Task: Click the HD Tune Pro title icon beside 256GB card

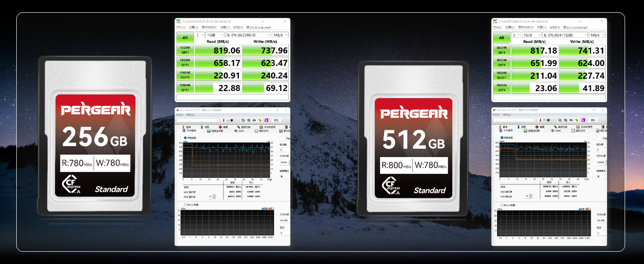Action: pyautogui.click(x=178, y=110)
